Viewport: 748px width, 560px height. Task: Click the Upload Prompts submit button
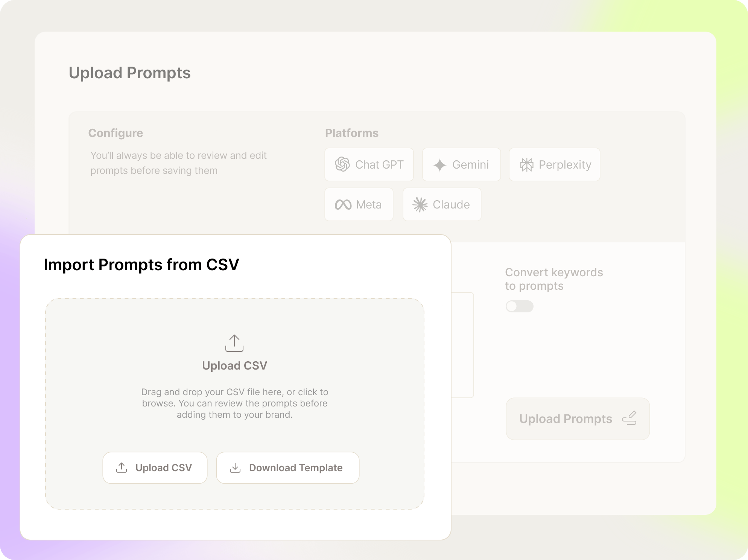[578, 418]
